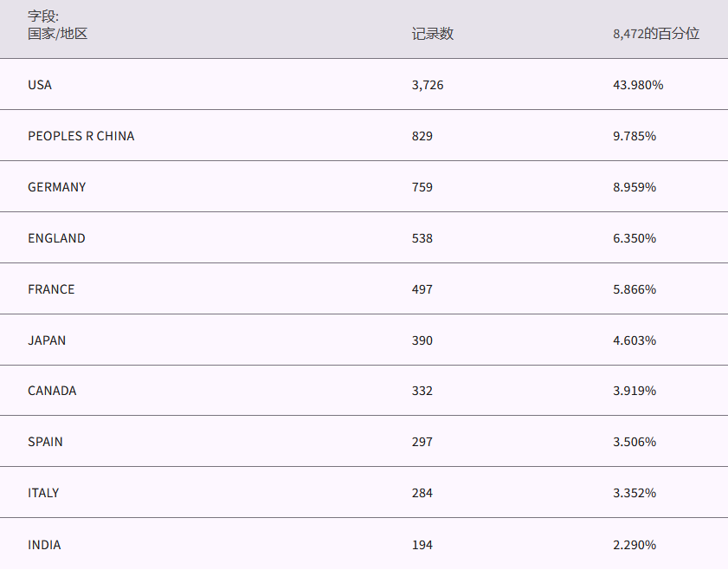Click the 8,472的百分位 column header

(655, 34)
